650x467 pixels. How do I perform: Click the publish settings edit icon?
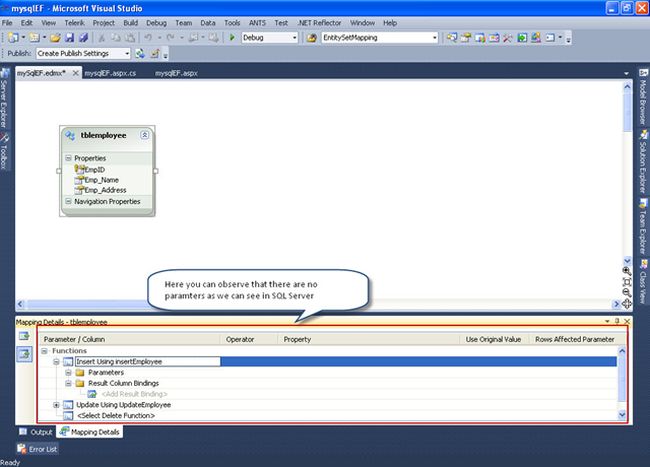(x=155, y=53)
